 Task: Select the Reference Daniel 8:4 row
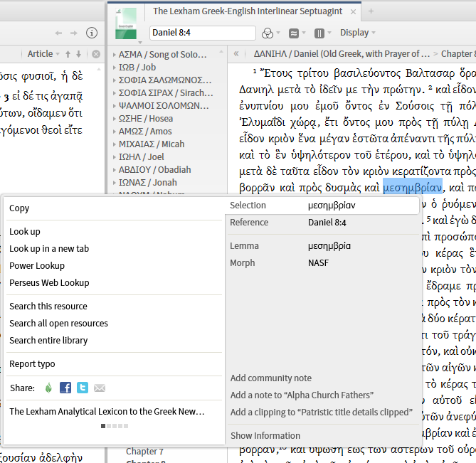323,223
